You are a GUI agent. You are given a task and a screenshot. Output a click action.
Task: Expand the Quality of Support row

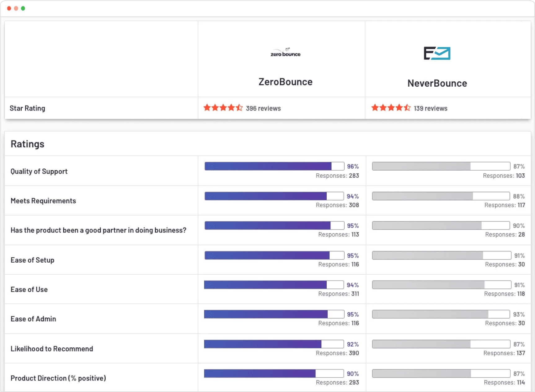click(x=39, y=171)
